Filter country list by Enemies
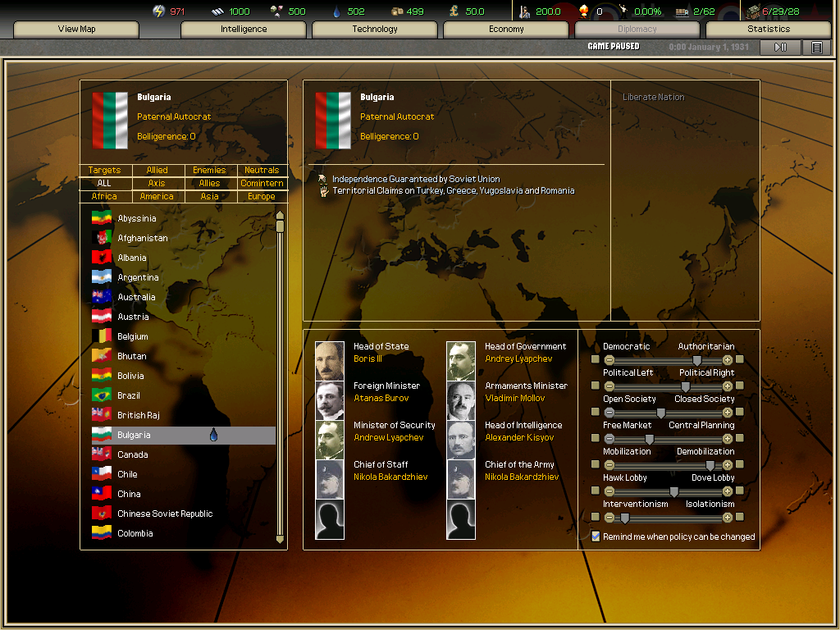The width and height of the screenshot is (840, 630). 209,170
